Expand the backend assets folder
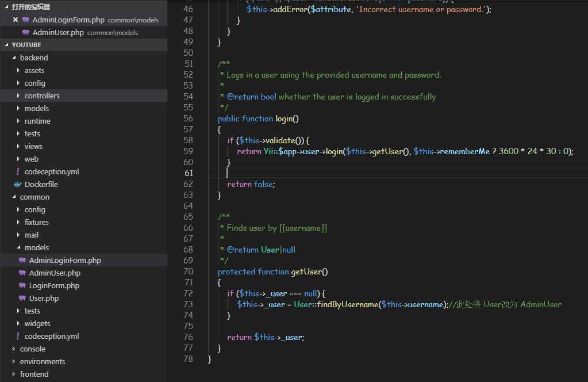The width and height of the screenshot is (588, 382). [18, 70]
